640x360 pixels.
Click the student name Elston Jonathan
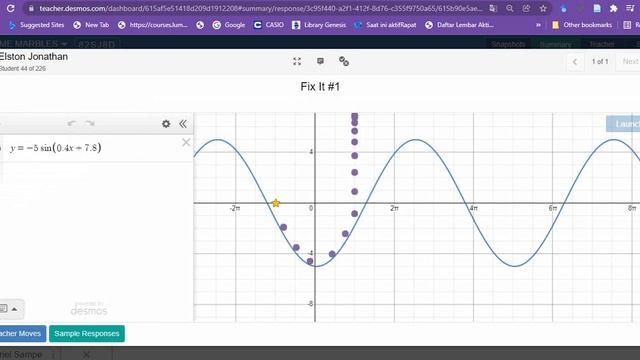point(34,56)
